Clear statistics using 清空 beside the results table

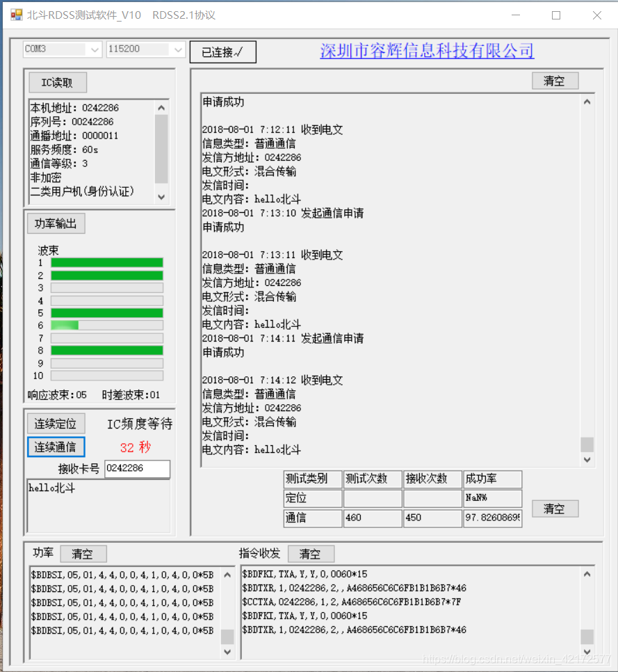[x=555, y=509]
